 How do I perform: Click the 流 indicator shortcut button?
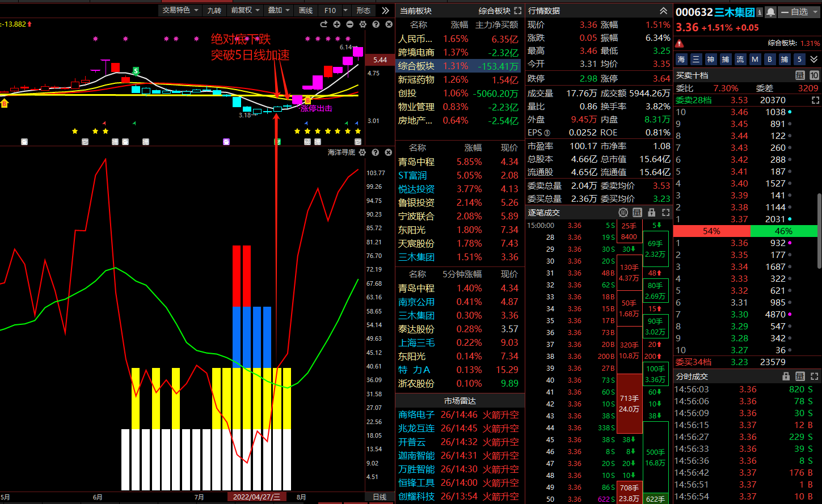(740, 59)
